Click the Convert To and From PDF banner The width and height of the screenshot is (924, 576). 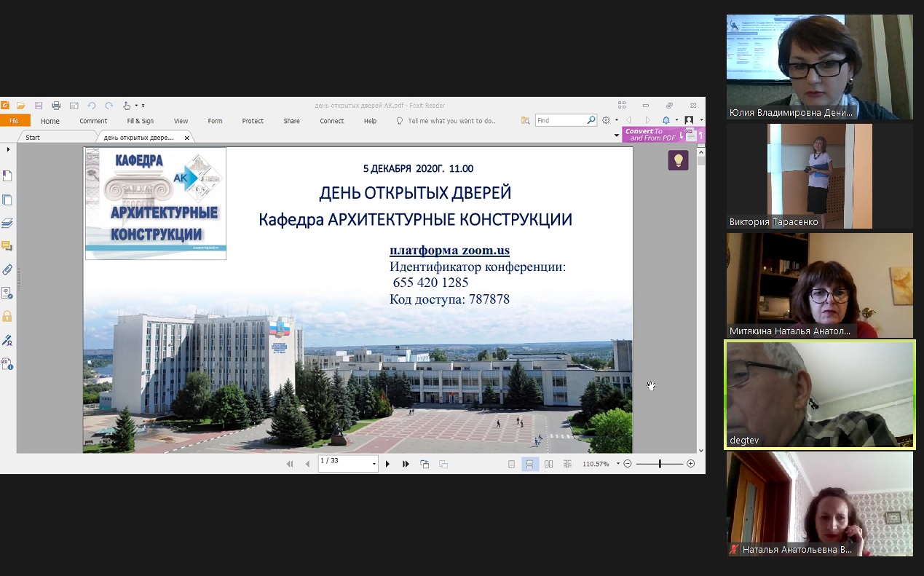[663, 135]
